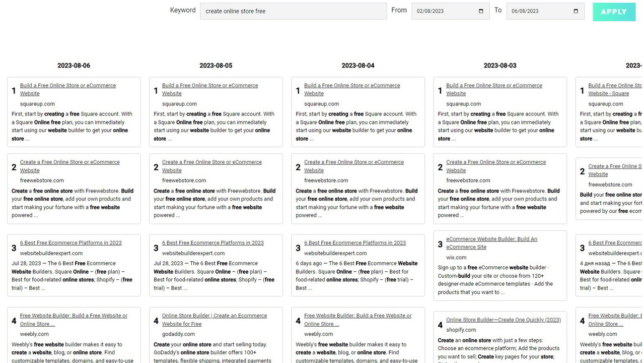Open Wix eCommerce Website Builder link
Screen dimensions: 644x363
pos(491,239)
